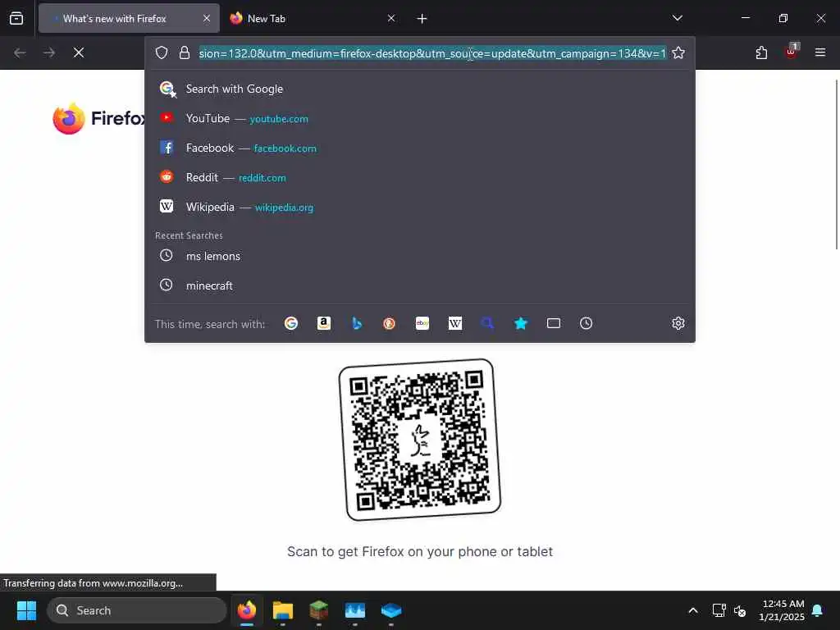Screen dimensions: 840x630
Task: Open Minecraft block icon on taskbar
Action: coord(319,610)
